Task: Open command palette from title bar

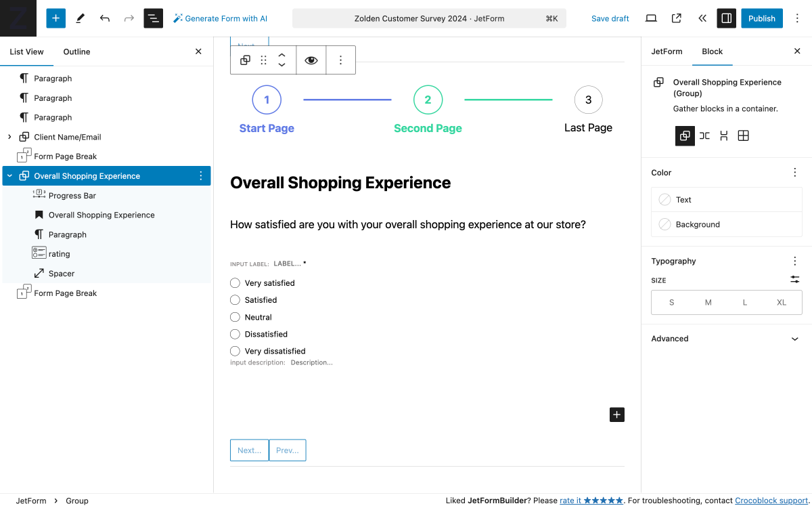Action: (429, 18)
